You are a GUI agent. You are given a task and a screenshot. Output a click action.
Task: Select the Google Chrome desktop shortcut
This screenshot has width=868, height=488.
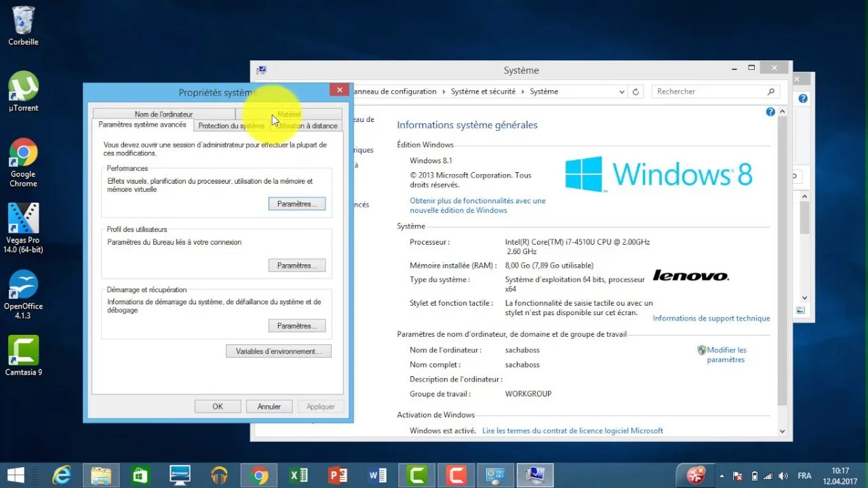coord(23,163)
